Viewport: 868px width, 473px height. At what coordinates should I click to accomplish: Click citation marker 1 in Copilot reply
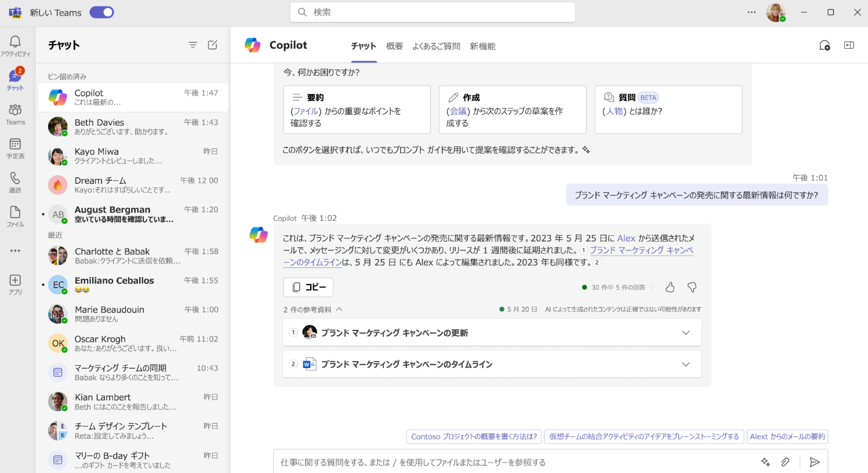click(583, 250)
